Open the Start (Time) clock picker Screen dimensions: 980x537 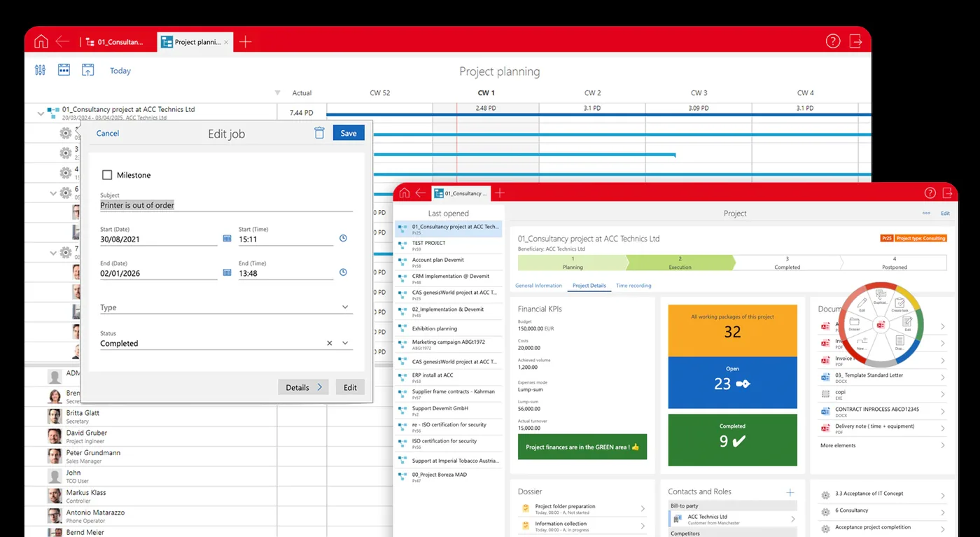coord(343,239)
